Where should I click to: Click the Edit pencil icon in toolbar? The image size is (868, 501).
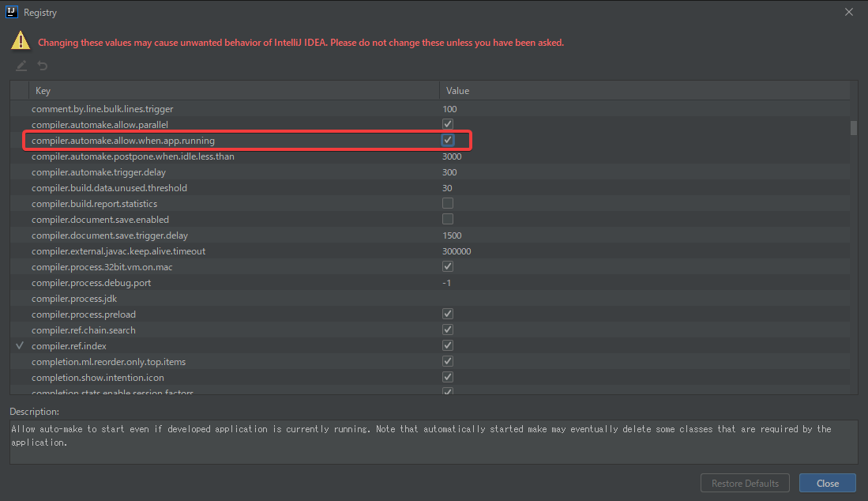point(21,66)
